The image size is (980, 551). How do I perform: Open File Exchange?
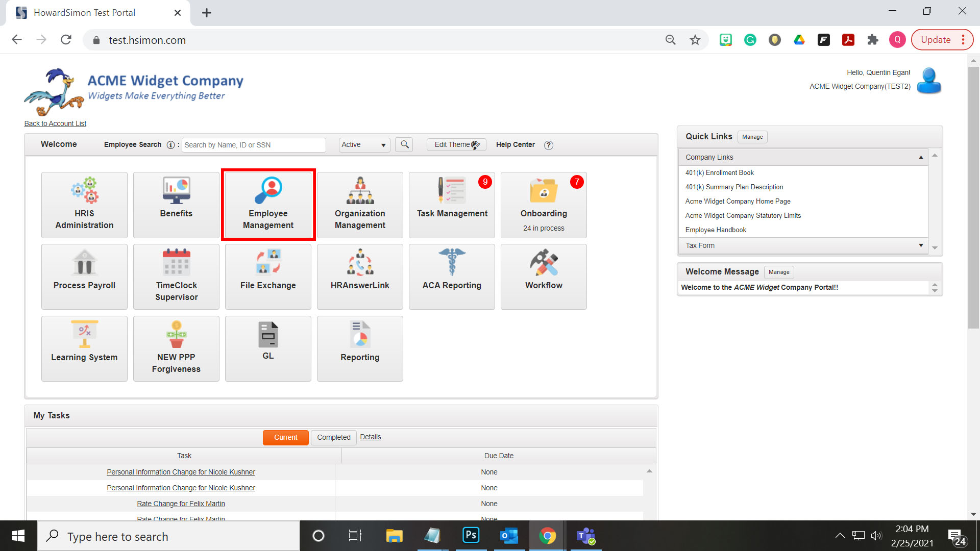pyautogui.click(x=268, y=277)
